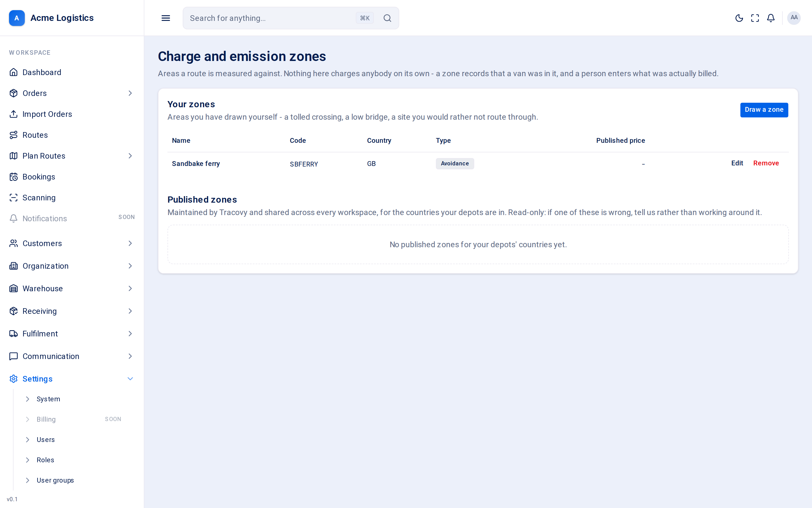
Task: Enter fullscreen with the expand icon
Action: tap(755, 18)
